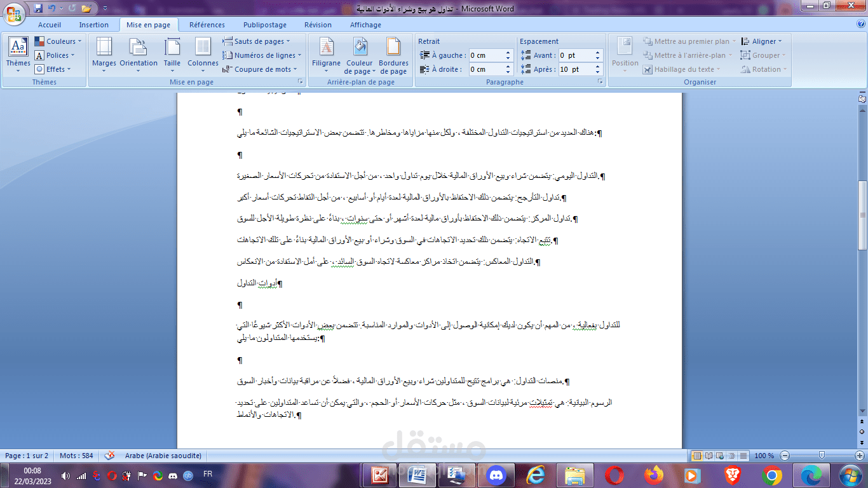
Task: Switch to the Révision tab
Action: coord(318,25)
